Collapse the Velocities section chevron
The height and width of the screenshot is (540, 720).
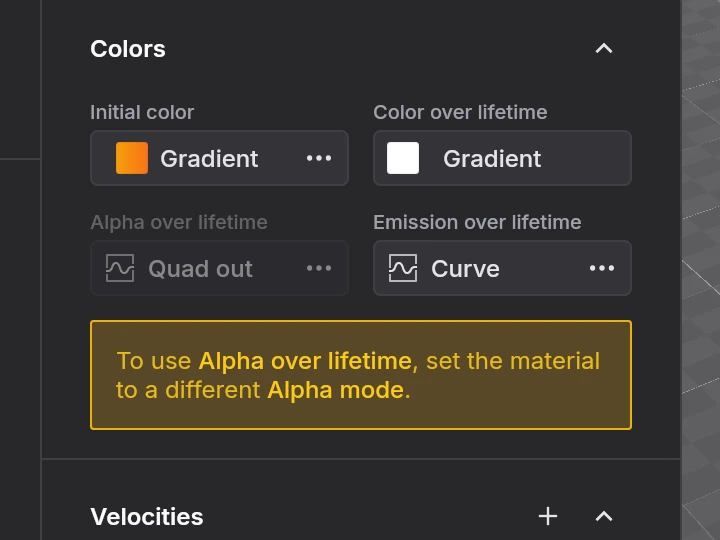pyautogui.click(x=603, y=516)
